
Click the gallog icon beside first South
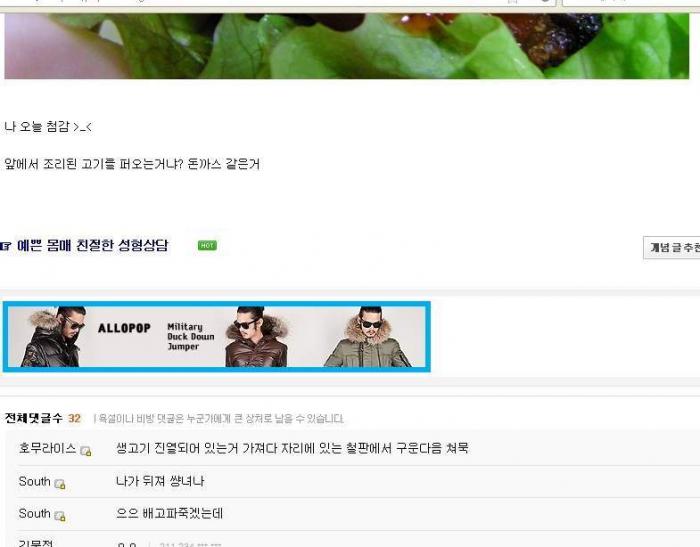point(60,484)
